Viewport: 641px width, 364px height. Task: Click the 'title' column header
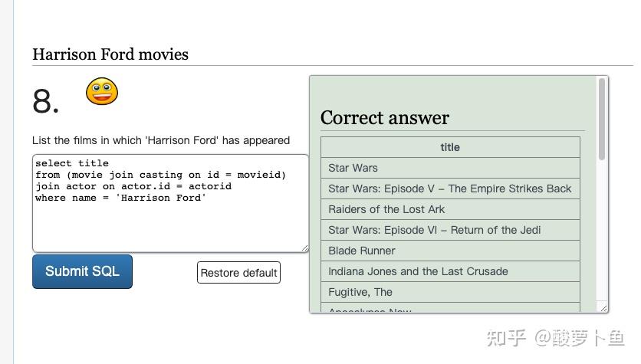[450, 147]
